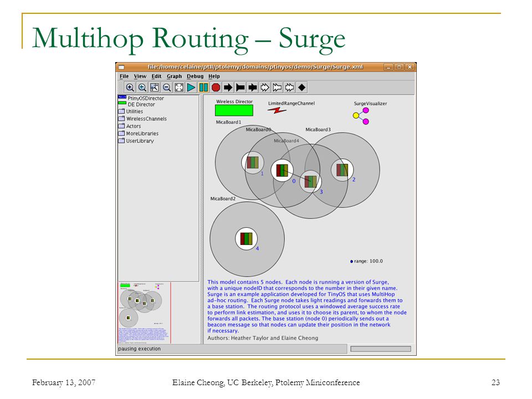The height and width of the screenshot is (399, 532).
Task: Click the 'MicaBoard0' label text
Action: 259,130
